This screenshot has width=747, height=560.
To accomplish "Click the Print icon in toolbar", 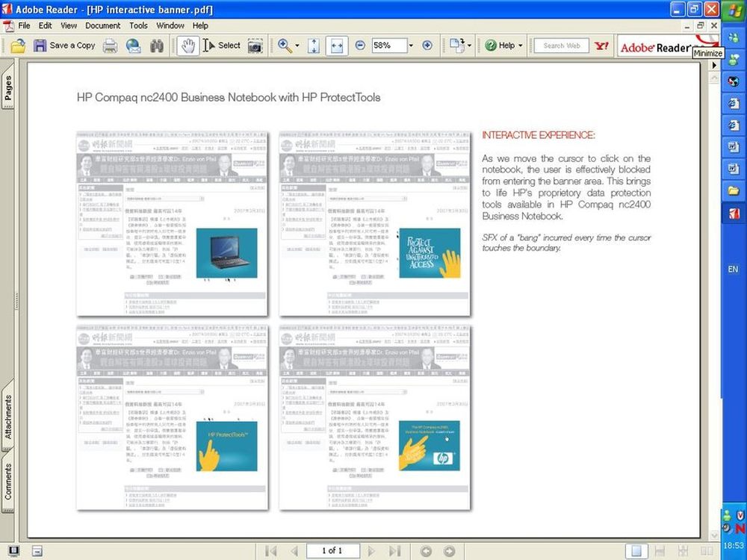I will click(x=110, y=46).
